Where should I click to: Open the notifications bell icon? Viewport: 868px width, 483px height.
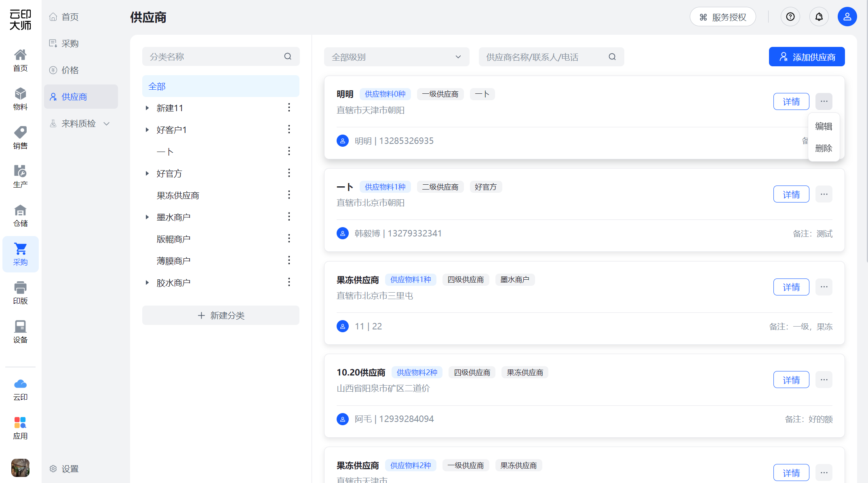[x=819, y=17]
